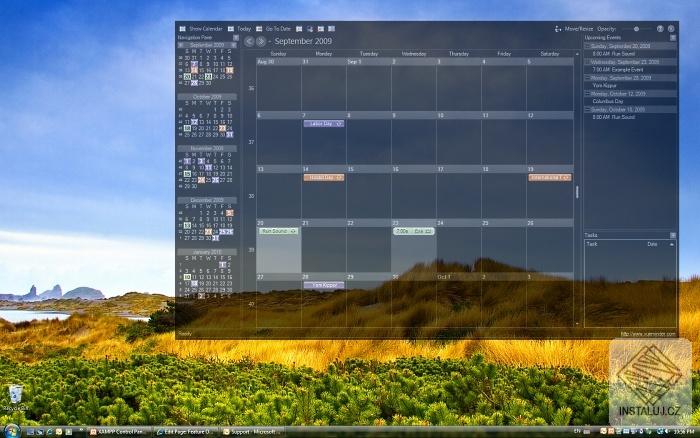Open Labor Day event on September 7
The image size is (700, 438).
[324, 124]
